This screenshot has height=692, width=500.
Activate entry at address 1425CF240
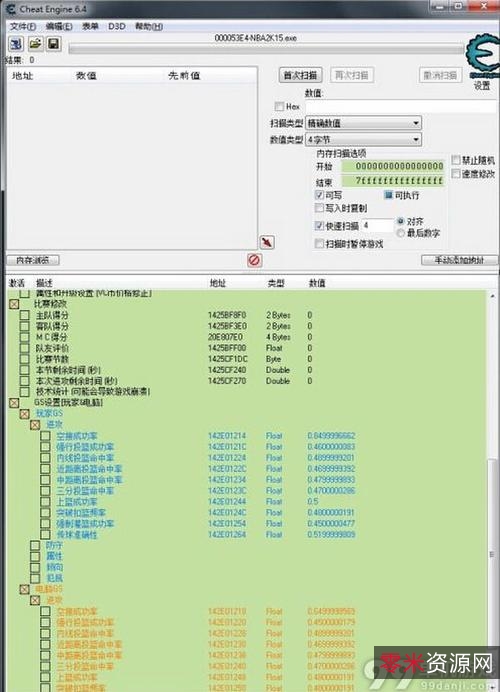[24, 370]
